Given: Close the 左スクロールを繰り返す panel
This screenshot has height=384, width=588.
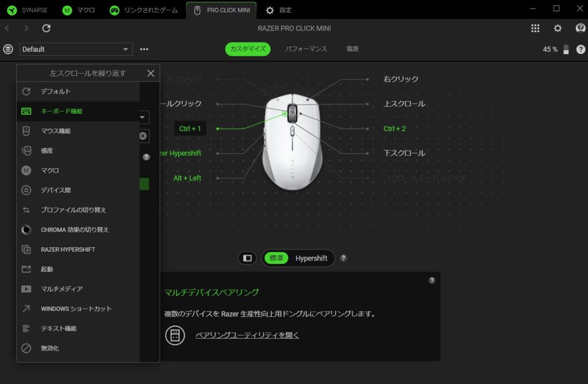Looking at the screenshot, I should tap(151, 73).
